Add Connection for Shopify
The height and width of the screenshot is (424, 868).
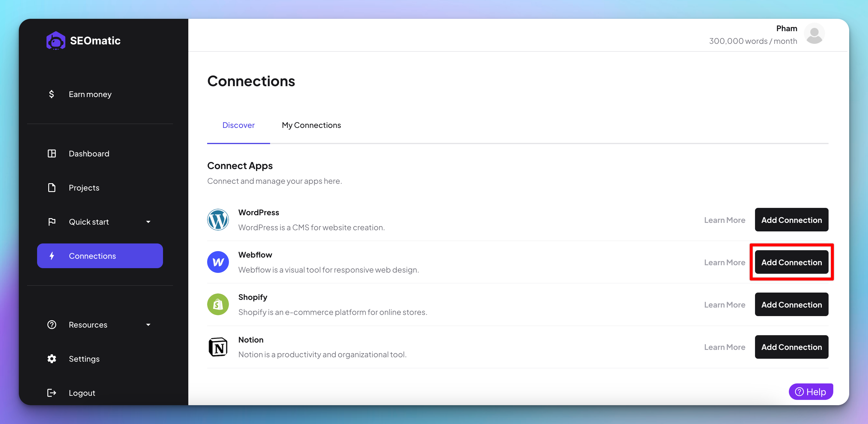tap(791, 304)
